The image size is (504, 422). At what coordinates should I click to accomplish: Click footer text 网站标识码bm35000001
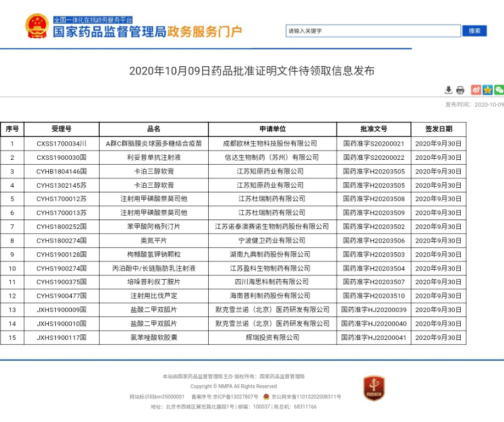tap(157, 397)
